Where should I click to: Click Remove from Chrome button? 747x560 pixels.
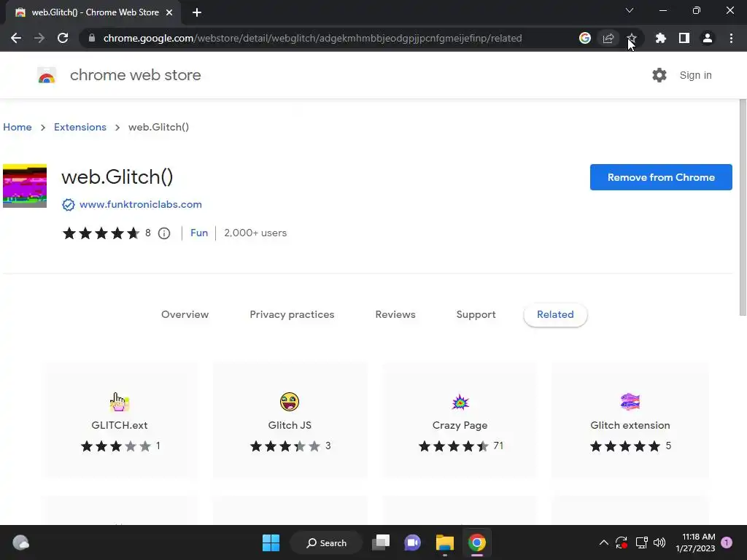tap(661, 177)
